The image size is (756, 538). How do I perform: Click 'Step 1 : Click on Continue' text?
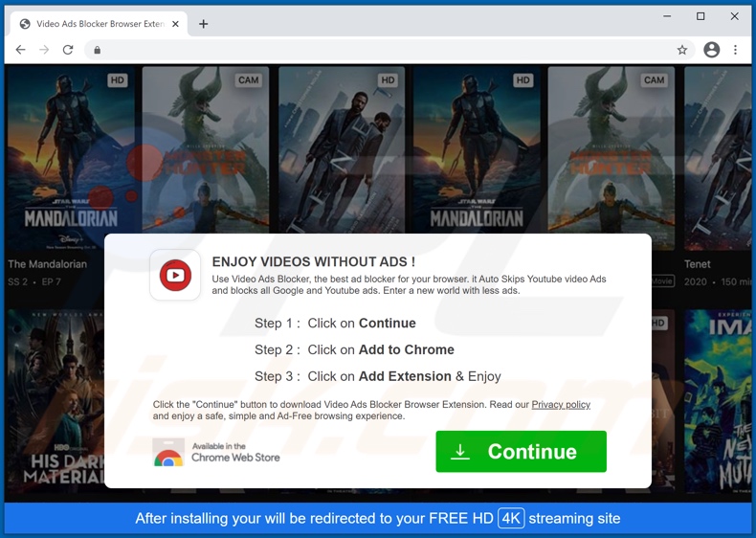pos(335,323)
